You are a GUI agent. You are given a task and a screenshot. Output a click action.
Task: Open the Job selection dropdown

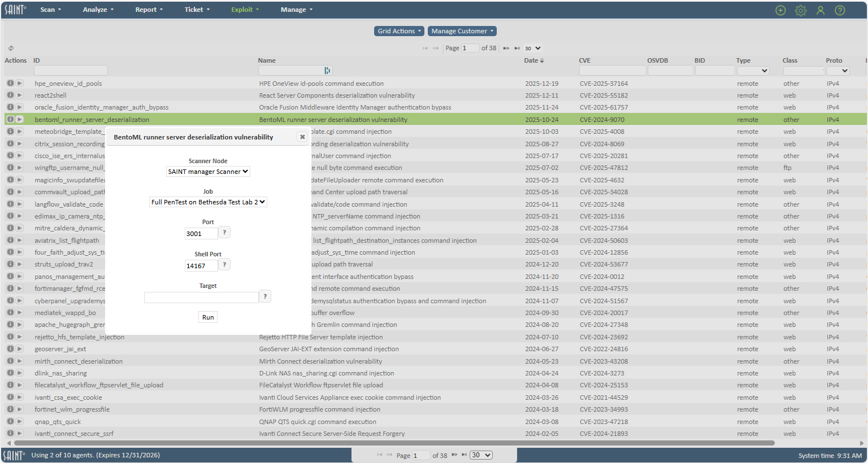[x=208, y=202]
